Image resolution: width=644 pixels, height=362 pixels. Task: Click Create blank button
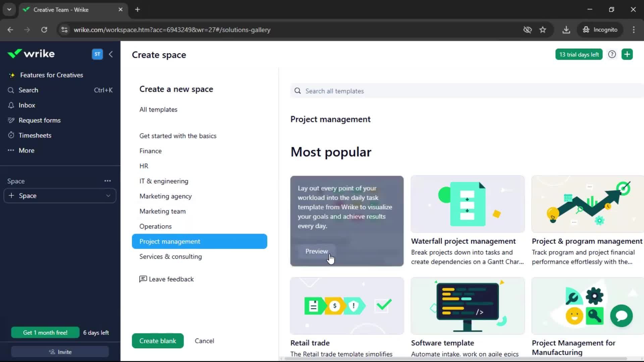click(x=158, y=341)
